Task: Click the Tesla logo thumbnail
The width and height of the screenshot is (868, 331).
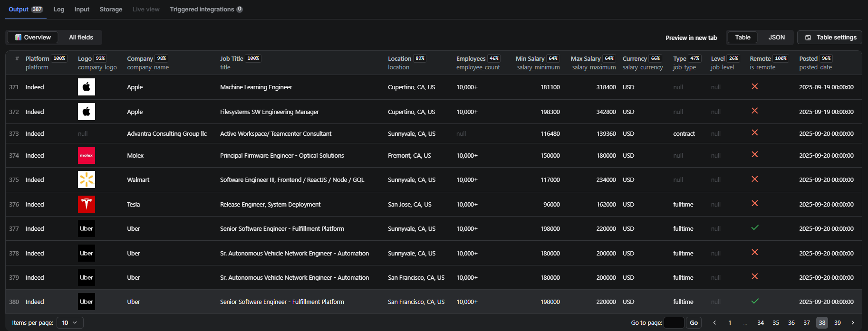Action: [x=87, y=204]
